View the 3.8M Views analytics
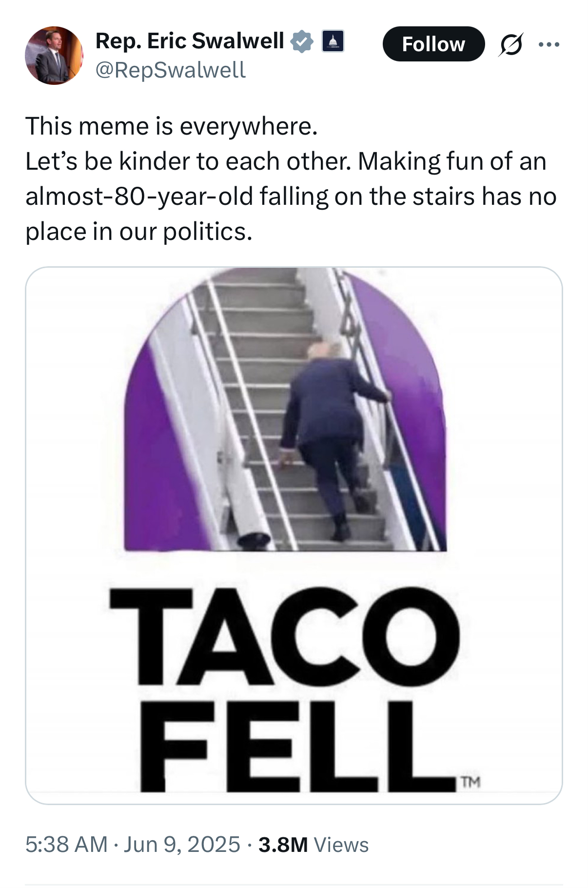588x888 pixels. (314, 845)
